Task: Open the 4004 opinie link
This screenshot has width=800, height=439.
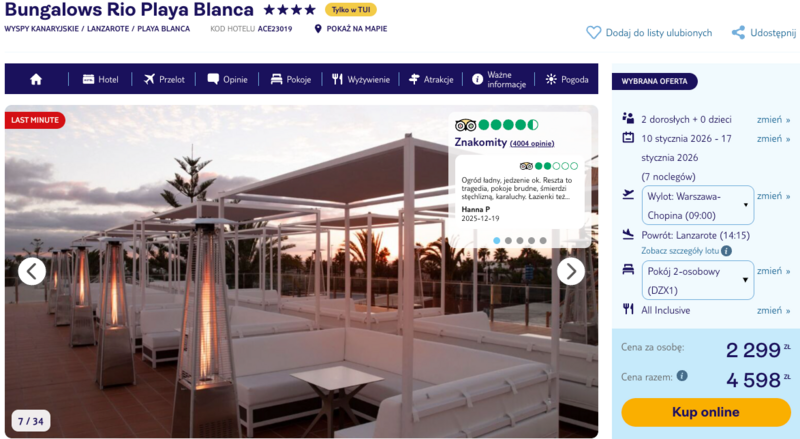Action: coord(532,143)
